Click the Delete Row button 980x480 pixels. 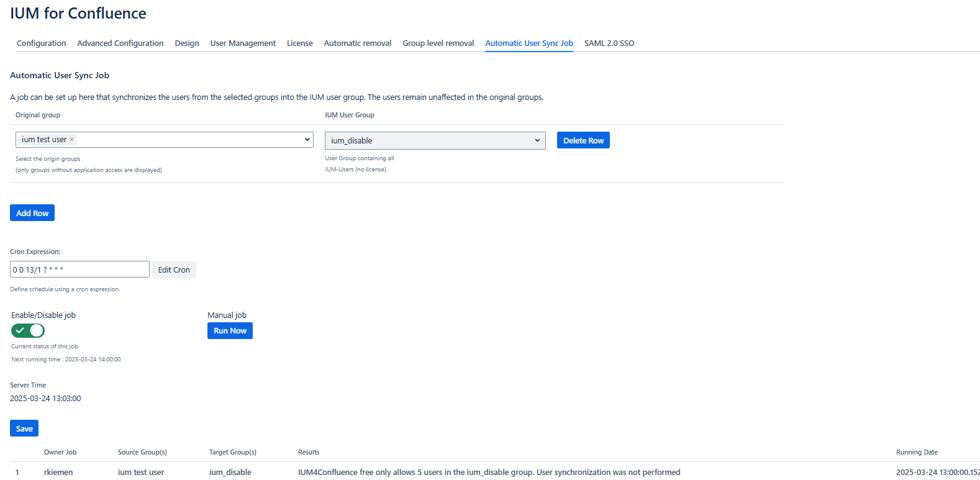(583, 140)
